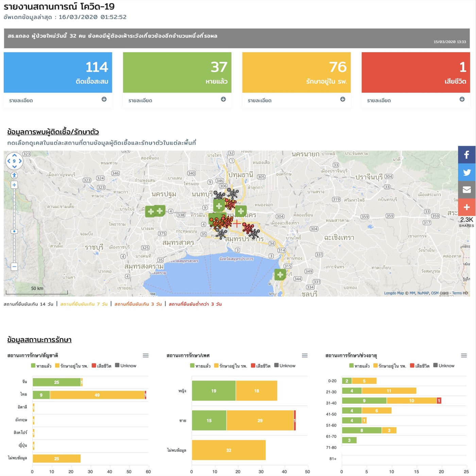Expand details under 37 recovered card

click(x=223, y=99)
